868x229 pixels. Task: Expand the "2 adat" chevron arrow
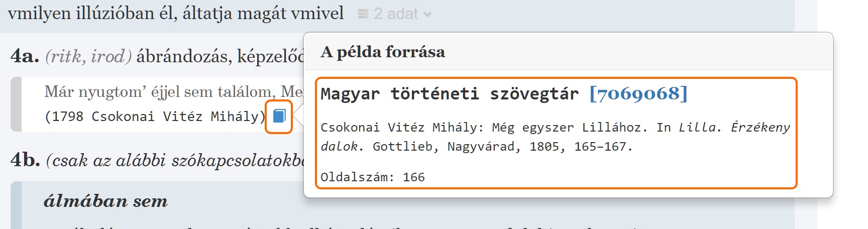tap(427, 15)
